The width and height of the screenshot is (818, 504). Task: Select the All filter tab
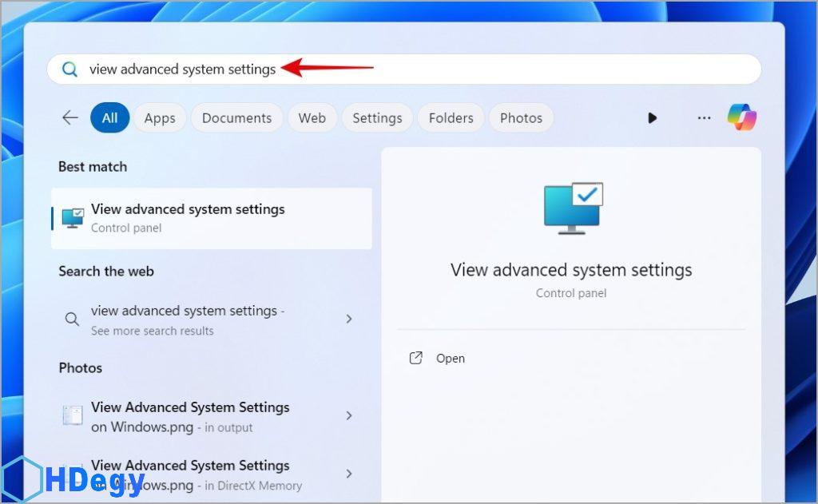coord(109,118)
